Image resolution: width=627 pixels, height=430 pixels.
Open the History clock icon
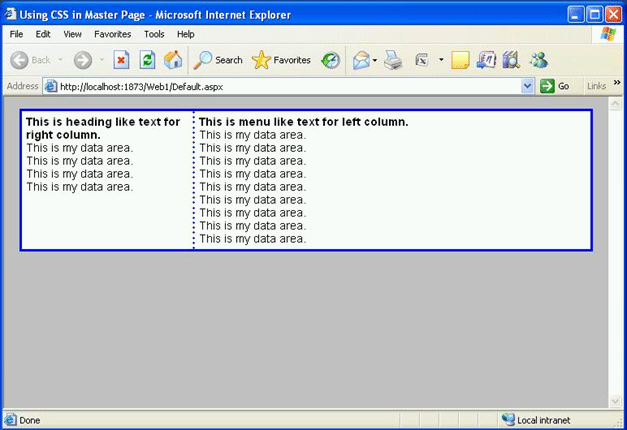[330, 60]
